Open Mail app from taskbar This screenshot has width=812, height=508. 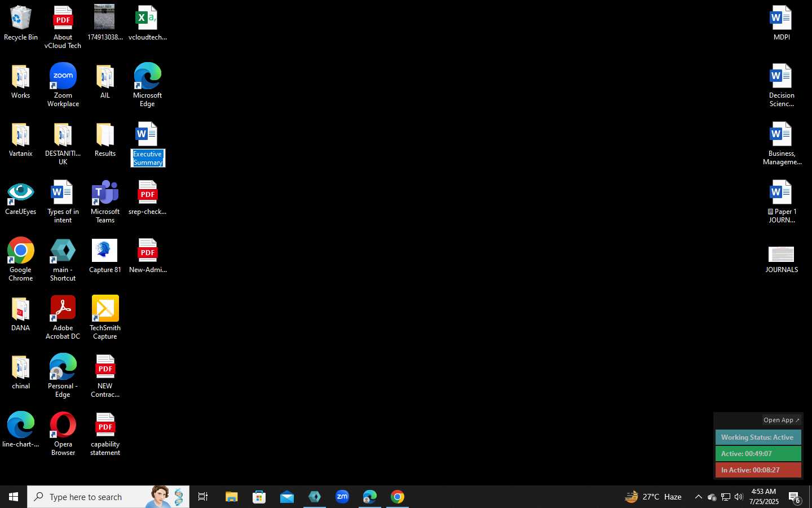pos(286,497)
